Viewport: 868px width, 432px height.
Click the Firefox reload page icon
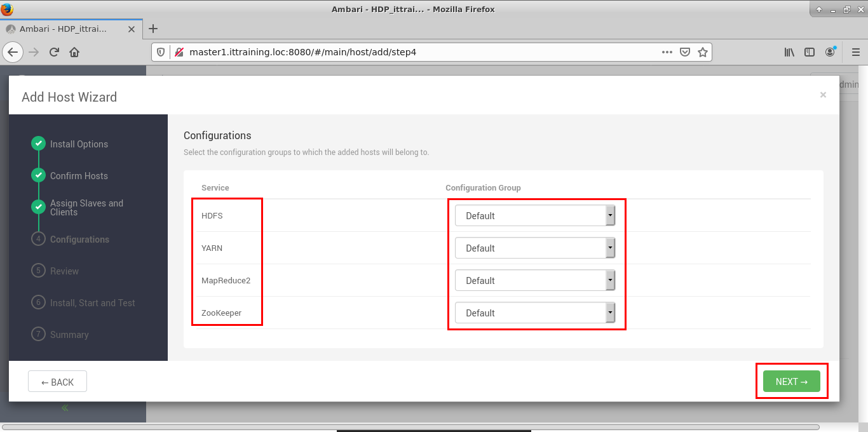(55, 52)
